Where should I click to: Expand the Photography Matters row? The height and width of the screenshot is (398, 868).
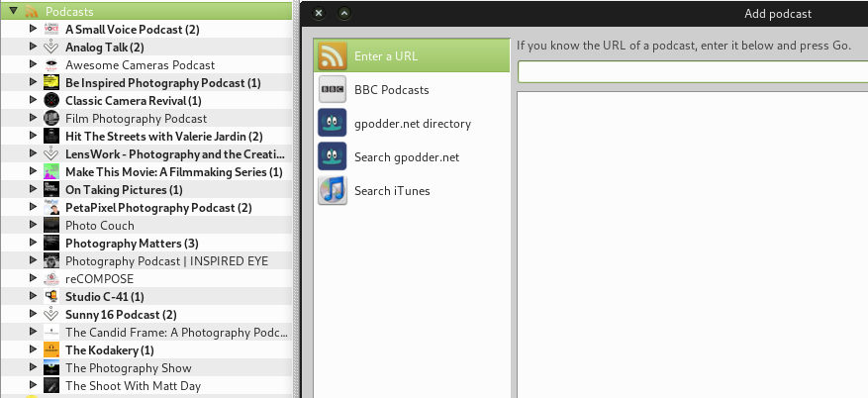click(33, 242)
